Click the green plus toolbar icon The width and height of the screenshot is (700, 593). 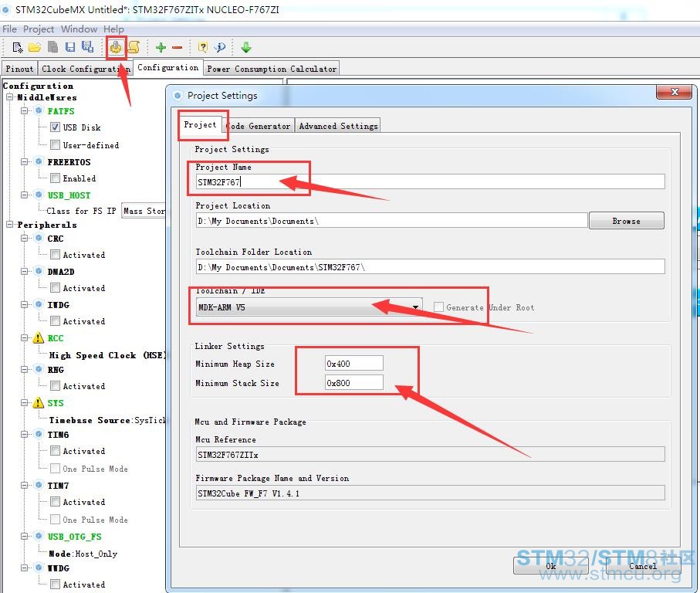click(x=161, y=47)
